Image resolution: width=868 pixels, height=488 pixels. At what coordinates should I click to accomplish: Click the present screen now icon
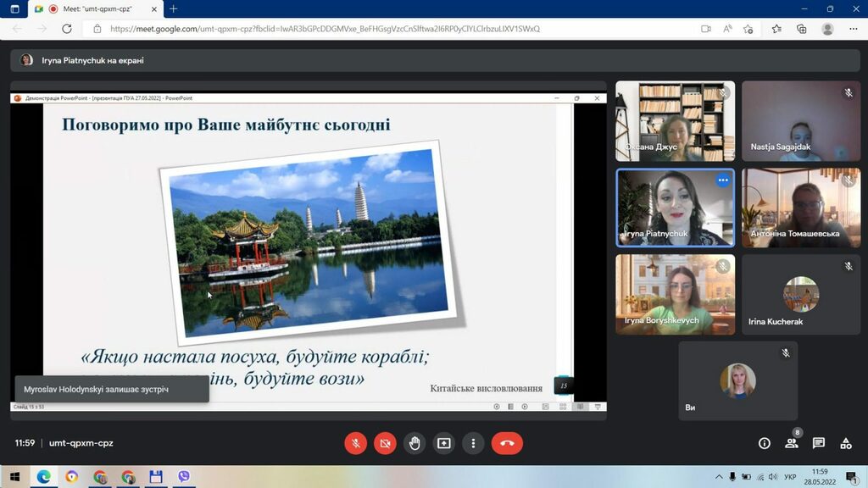point(444,443)
